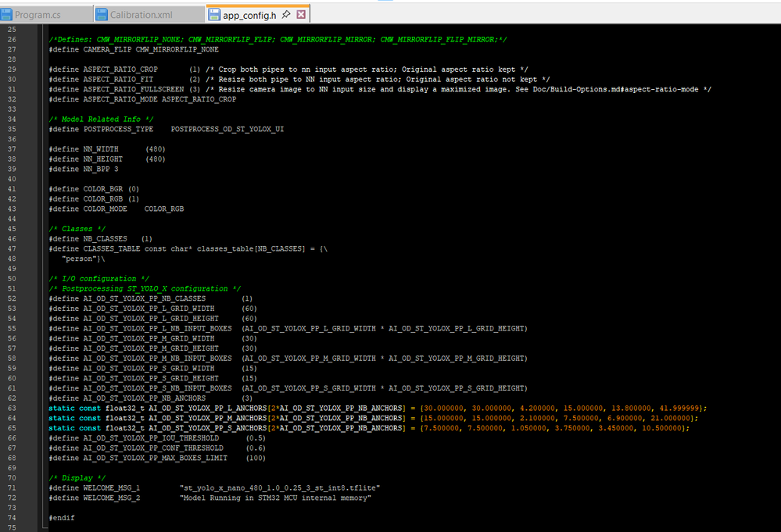Pin the app_config.h tab
Screen dimensions: 781x532
pos(286,14)
